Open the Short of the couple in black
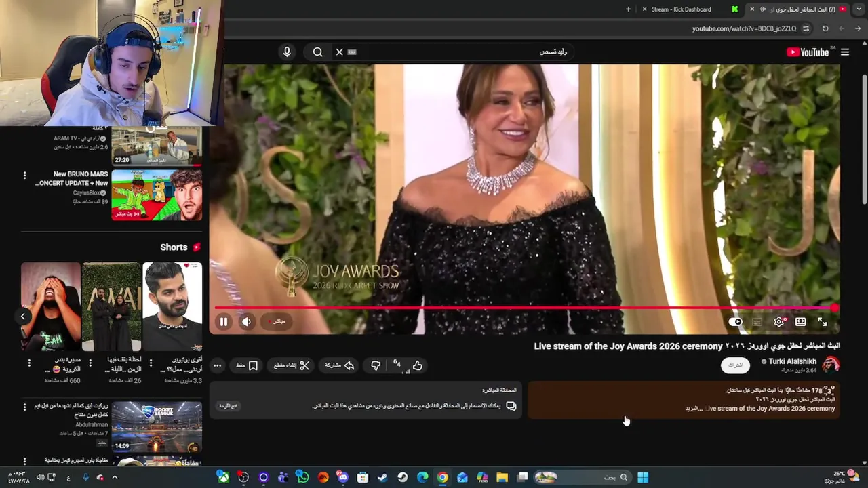The height and width of the screenshot is (488, 868). 111,307
